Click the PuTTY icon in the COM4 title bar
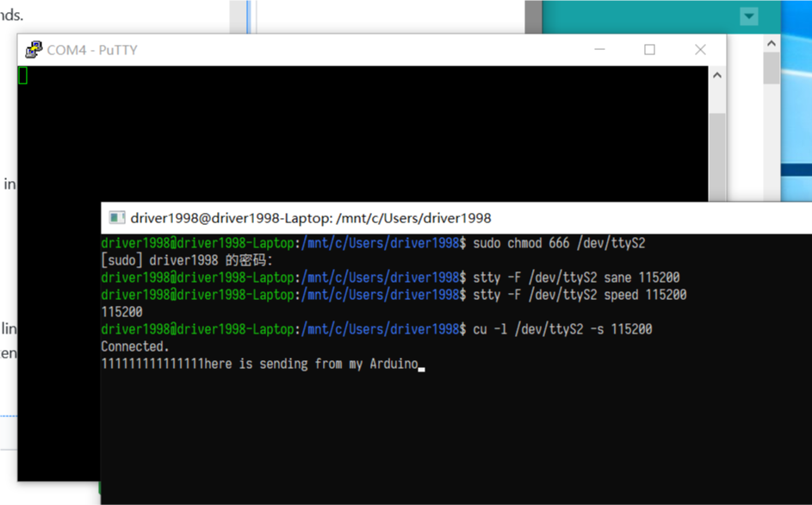812x505 pixels. coord(34,50)
